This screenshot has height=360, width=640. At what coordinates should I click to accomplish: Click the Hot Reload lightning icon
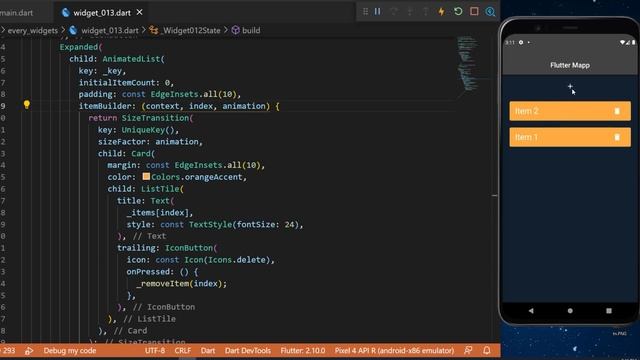click(x=441, y=11)
